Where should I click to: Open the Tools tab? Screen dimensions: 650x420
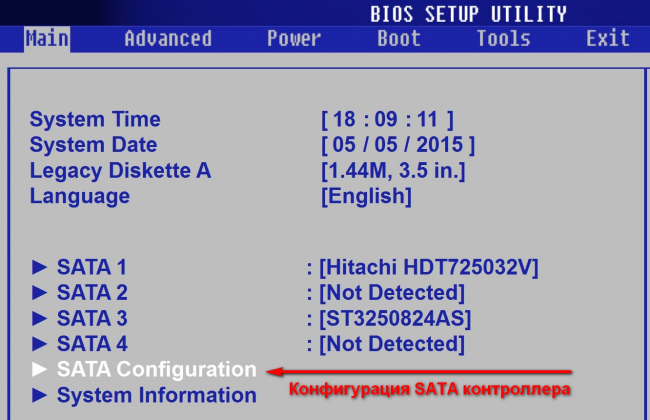click(x=503, y=39)
